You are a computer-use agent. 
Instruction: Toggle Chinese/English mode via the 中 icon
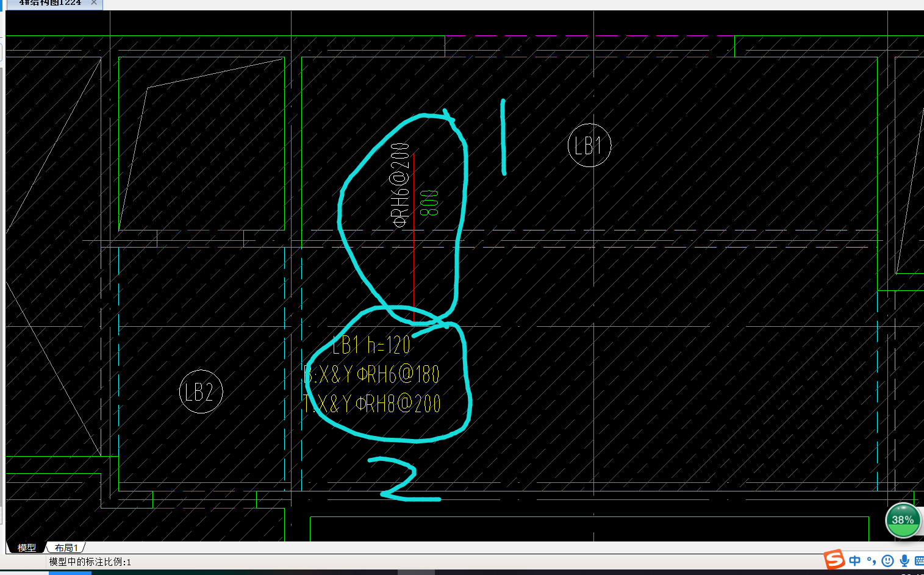[x=855, y=560]
